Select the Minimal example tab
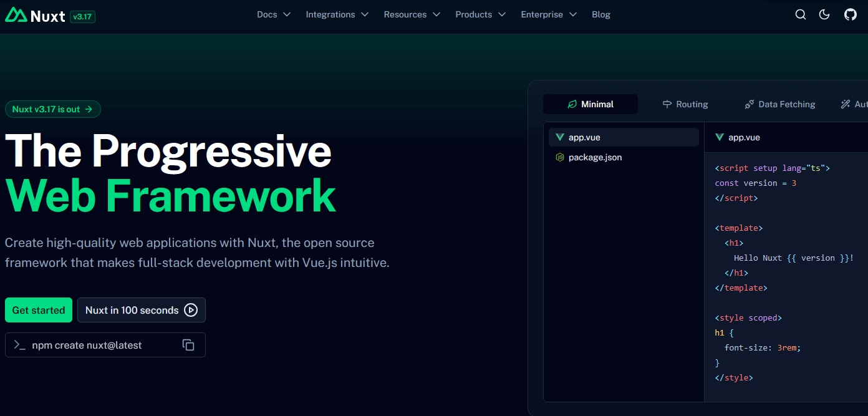868x416 pixels. click(590, 104)
